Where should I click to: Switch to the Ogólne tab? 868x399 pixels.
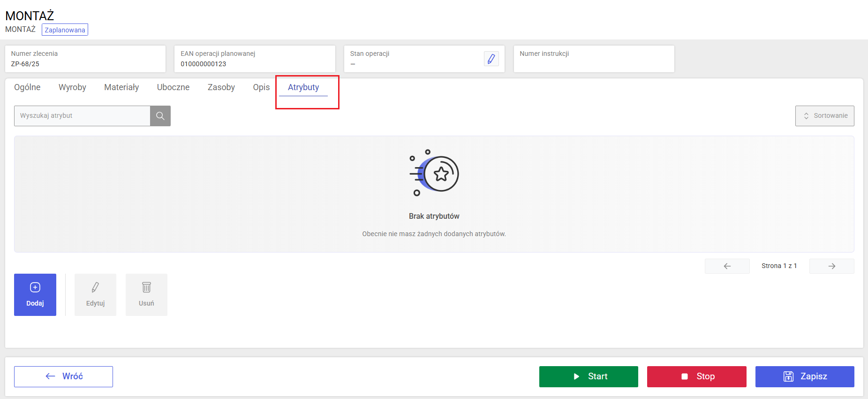(x=27, y=87)
